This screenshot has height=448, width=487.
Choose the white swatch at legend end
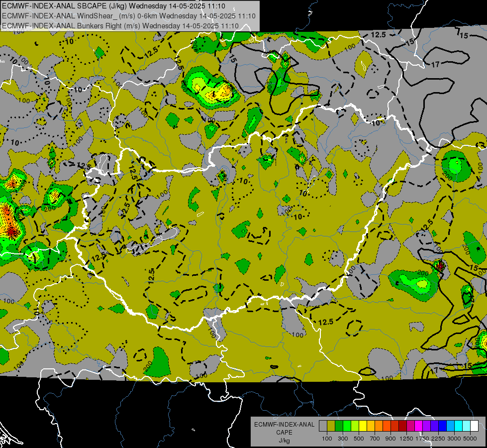coord(475,426)
